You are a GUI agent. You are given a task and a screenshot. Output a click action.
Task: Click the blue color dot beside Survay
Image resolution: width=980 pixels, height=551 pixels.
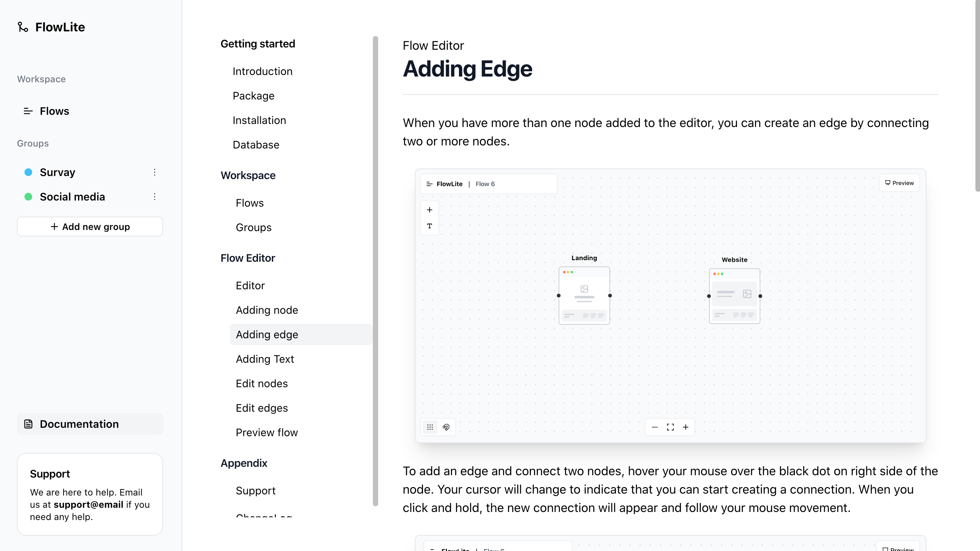[x=28, y=172]
